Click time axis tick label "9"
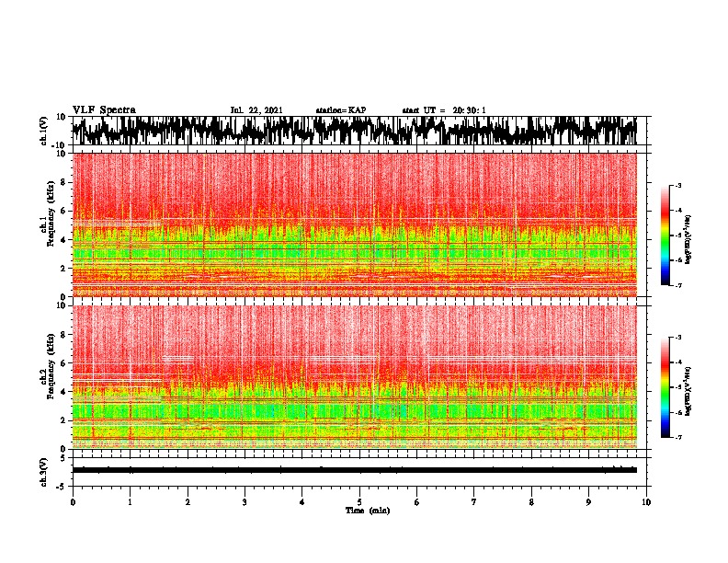Image resolution: width=728 pixels, height=563 pixels. pyautogui.click(x=588, y=502)
